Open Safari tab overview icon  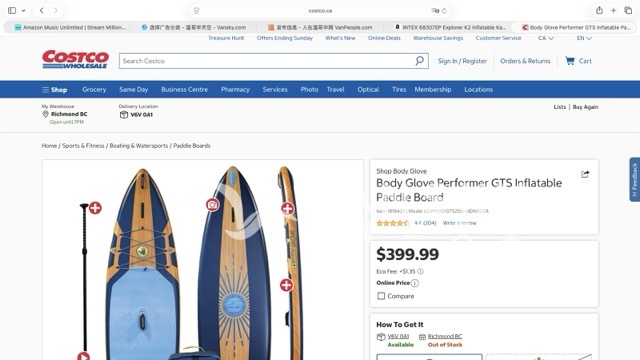tap(628, 11)
